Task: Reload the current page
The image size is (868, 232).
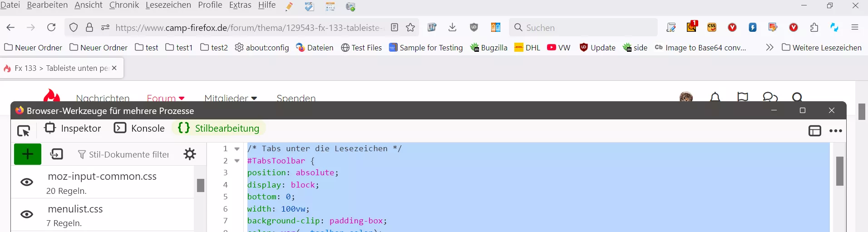Action: [x=51, y=28]
